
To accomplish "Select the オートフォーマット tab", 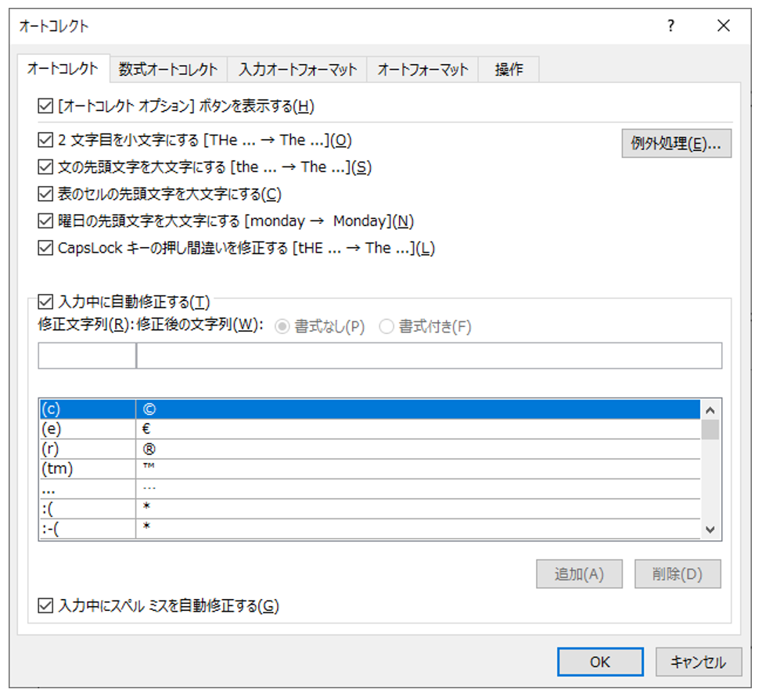I will pyautogui.click(x=422, y=70).
